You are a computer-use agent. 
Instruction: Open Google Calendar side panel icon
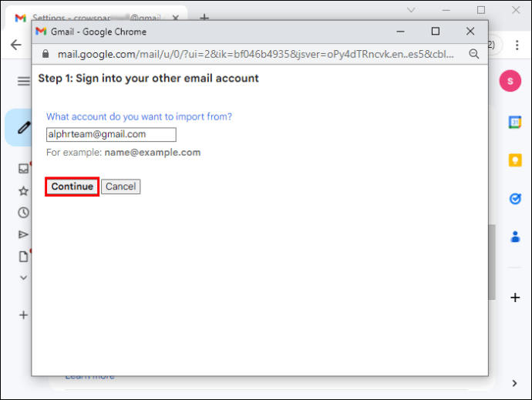pos(514,122)
